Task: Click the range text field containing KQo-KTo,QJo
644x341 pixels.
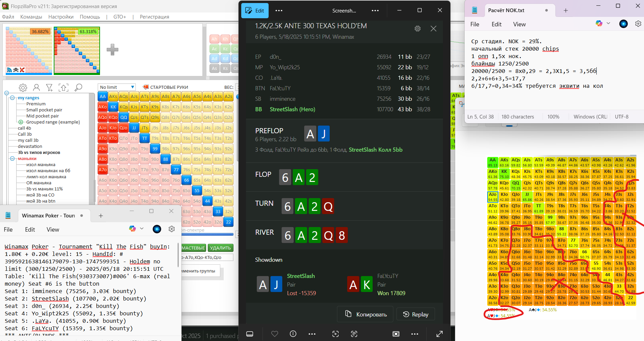Action: pyautogui.click(x=207, y=257)
